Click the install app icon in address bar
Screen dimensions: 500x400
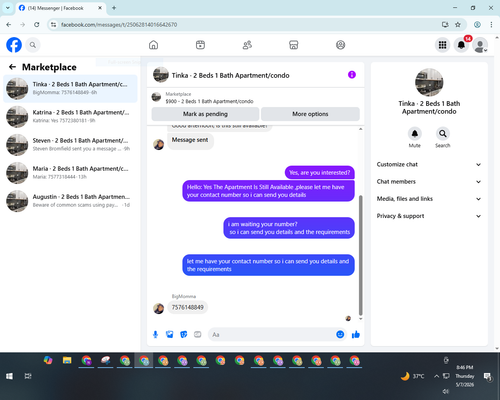tap(445, 25)
